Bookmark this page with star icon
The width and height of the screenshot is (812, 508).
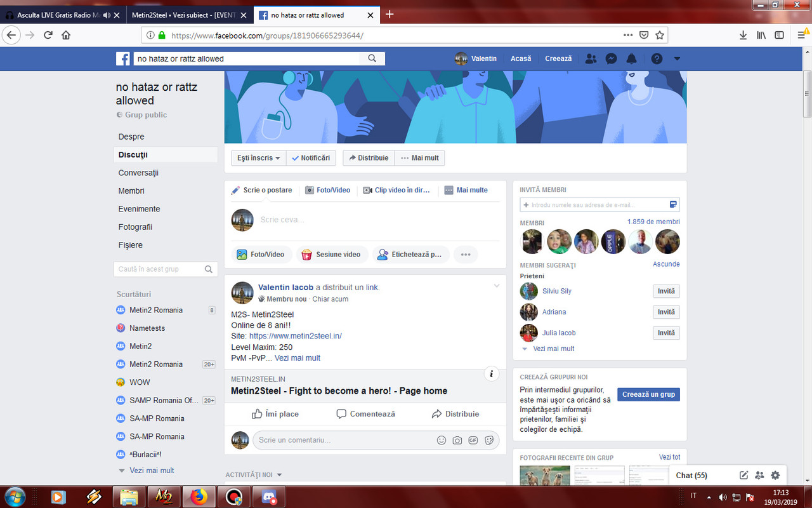click(x=660, y=35)
